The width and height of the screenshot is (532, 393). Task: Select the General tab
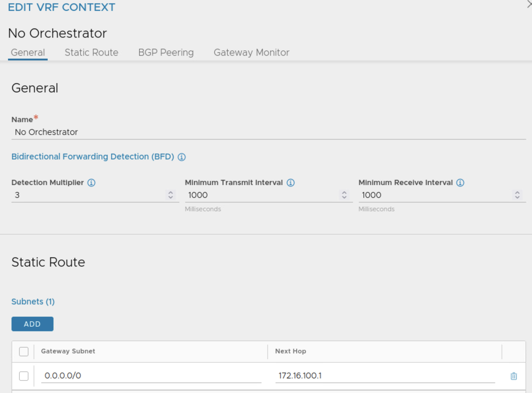click(x=28, y=53)
